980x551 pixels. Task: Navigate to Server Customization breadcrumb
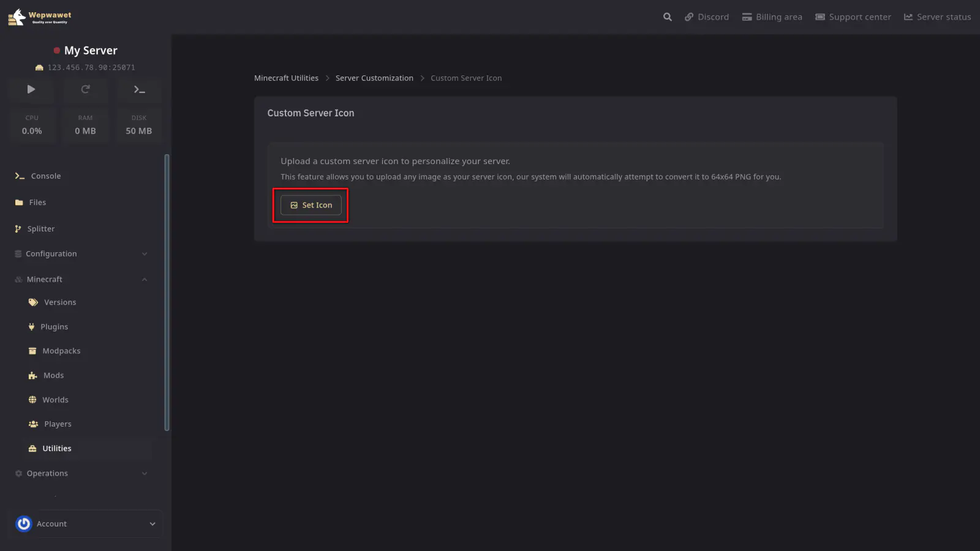coord(374,78)
